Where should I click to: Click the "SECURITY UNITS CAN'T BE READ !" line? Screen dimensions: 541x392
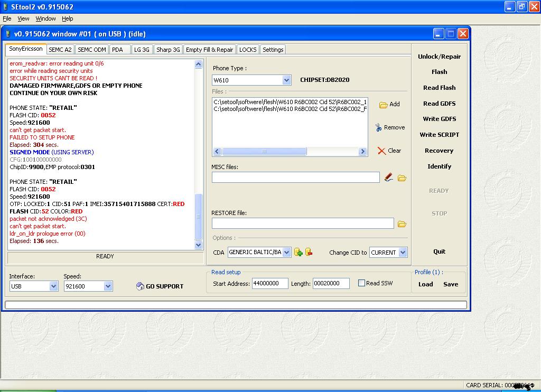(53, 78)
